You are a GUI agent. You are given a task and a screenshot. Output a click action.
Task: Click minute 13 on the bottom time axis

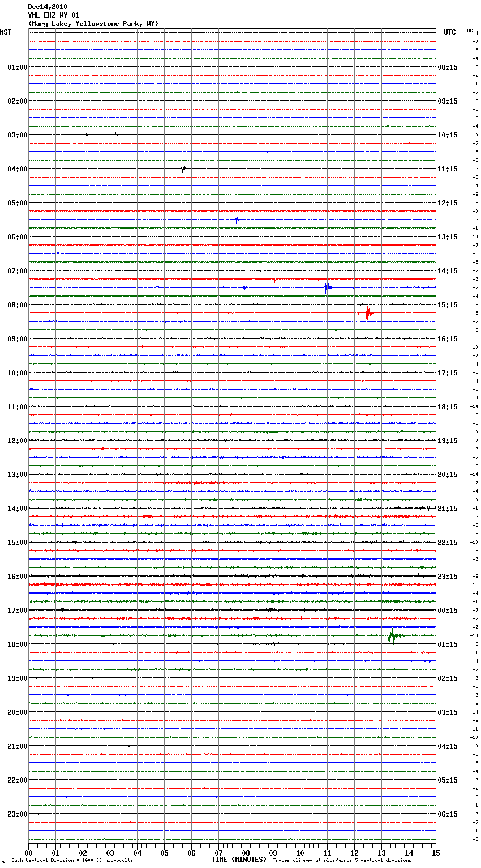(x=382, y=853)
